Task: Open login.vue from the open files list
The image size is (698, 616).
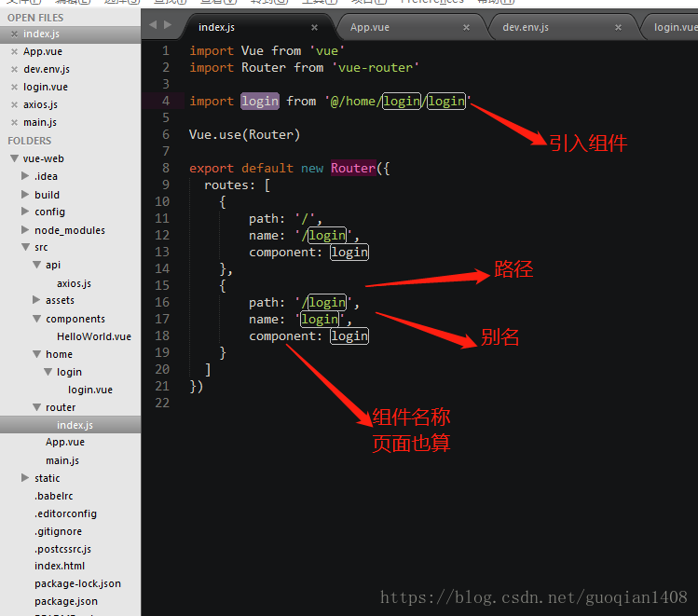Action: tap(46, 88)
